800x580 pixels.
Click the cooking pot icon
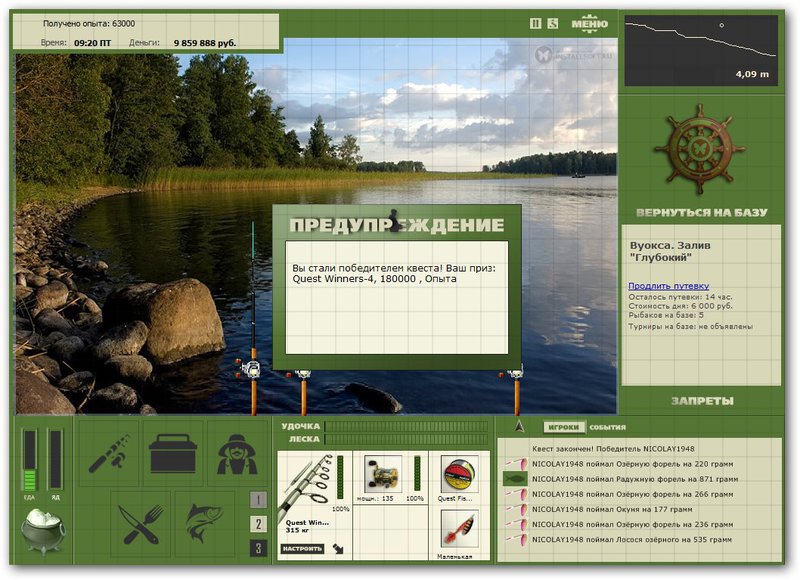43,531
